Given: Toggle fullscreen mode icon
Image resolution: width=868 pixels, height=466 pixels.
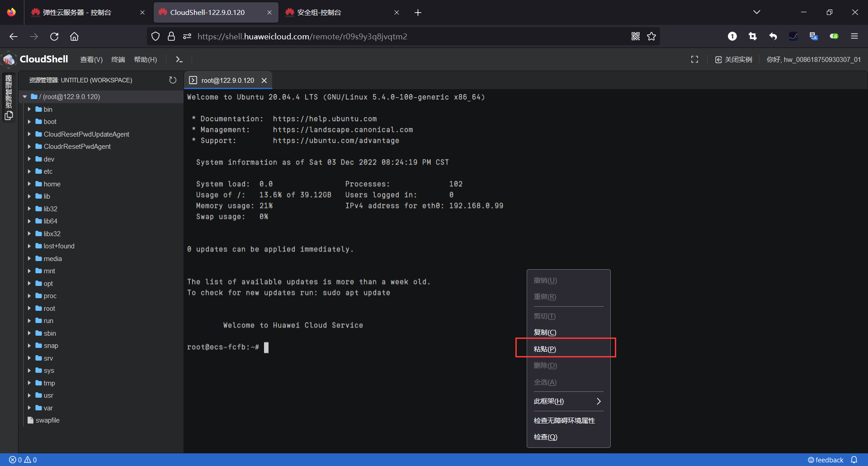Looking at the screenshot, I should [x=694, y=59].
